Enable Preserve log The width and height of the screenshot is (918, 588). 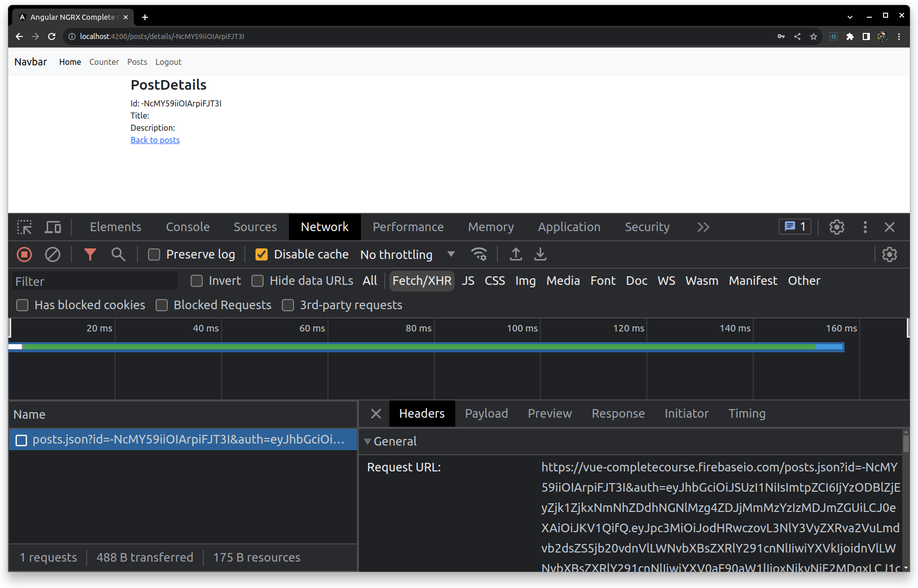[154, 254]
